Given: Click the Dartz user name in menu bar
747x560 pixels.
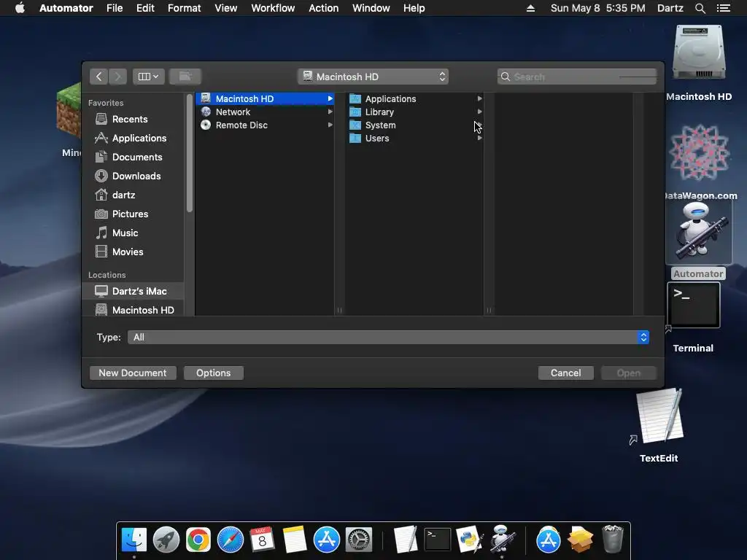Looking at the screenshot, I should 670,8.
